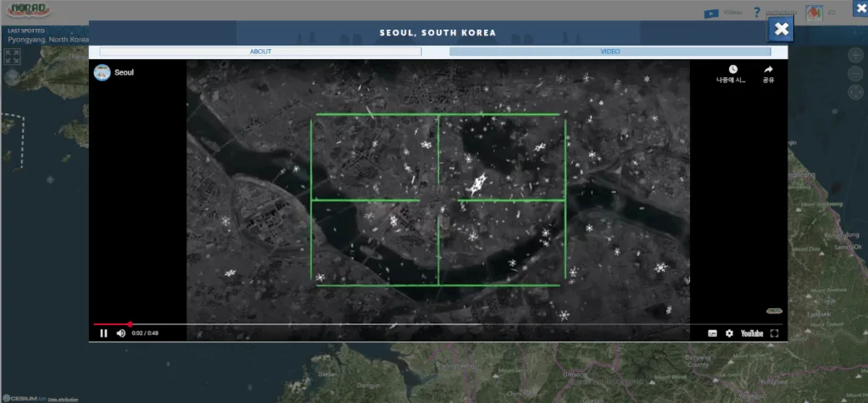868x403 pixels.
Task: Open the video on YouTube via logo
Action: pos(752,334)
